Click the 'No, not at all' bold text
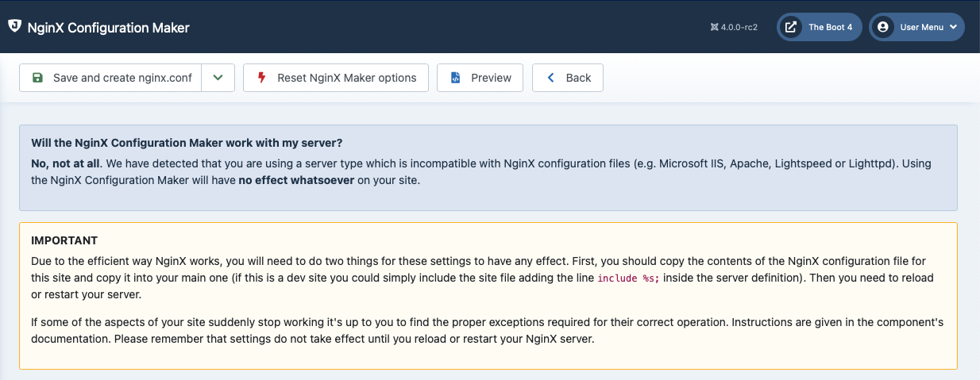 pyautogui.click(x=66, y=163)
